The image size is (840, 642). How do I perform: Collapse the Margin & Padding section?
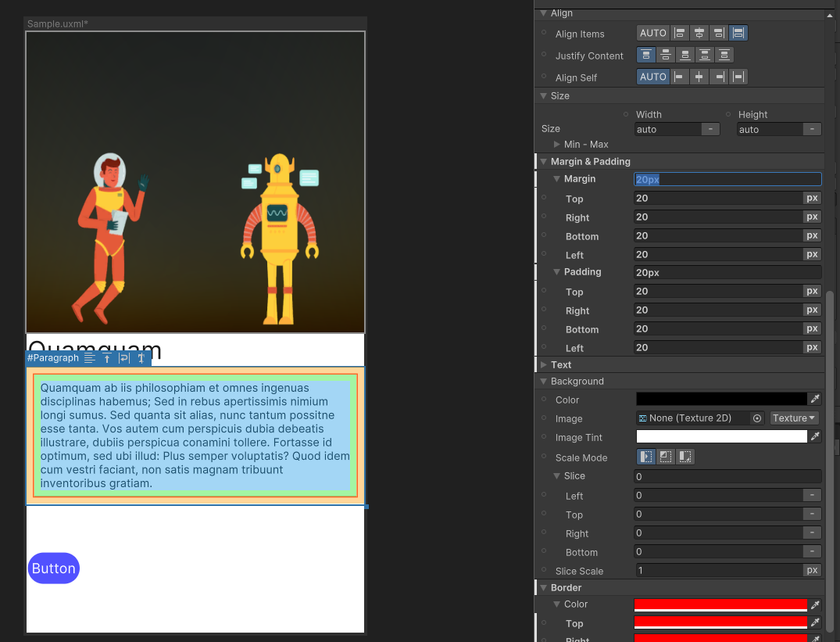[x=543, y=161]
